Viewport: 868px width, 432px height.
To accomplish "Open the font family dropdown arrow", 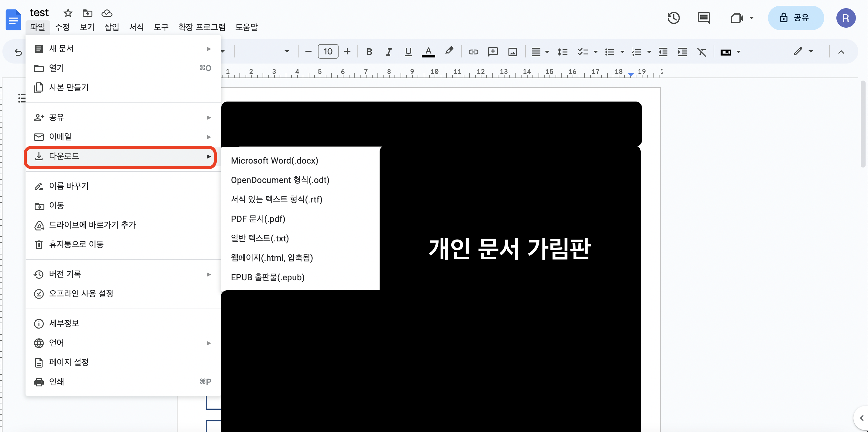I will click(287, 52).
